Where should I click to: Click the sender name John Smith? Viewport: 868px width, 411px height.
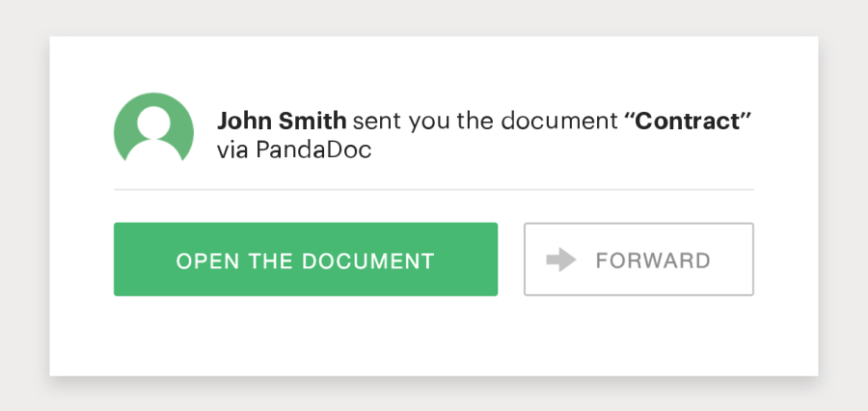tap(281, 122)
